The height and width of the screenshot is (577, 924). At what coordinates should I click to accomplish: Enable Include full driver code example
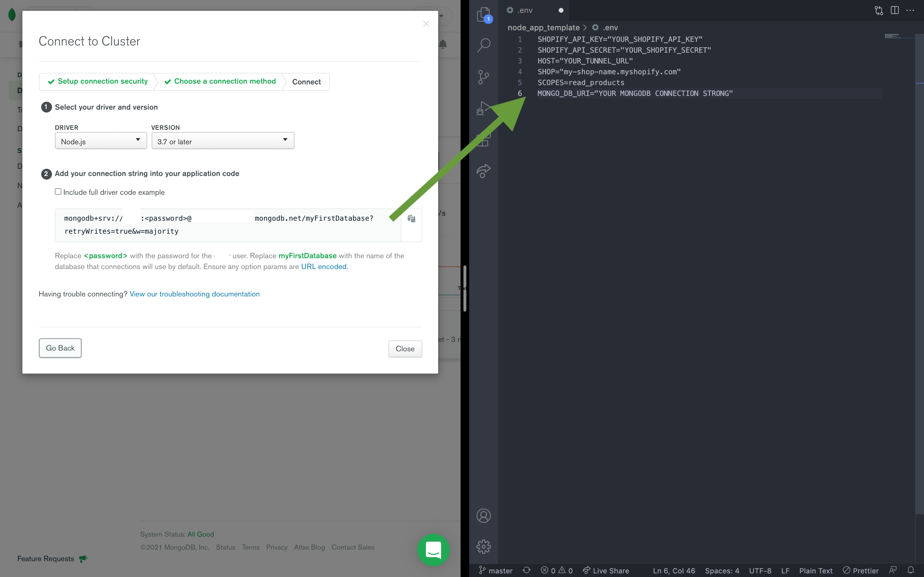(58, 191)
